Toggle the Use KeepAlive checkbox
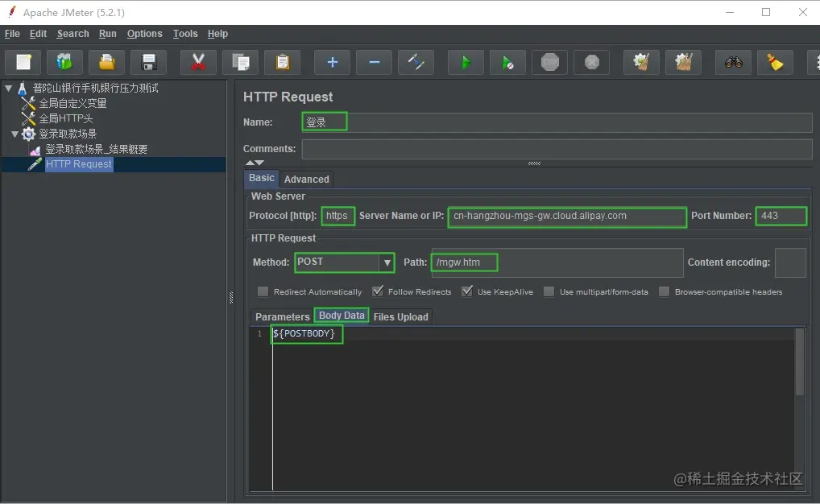Viewport: 820px width, 504px height. (467, 291)
